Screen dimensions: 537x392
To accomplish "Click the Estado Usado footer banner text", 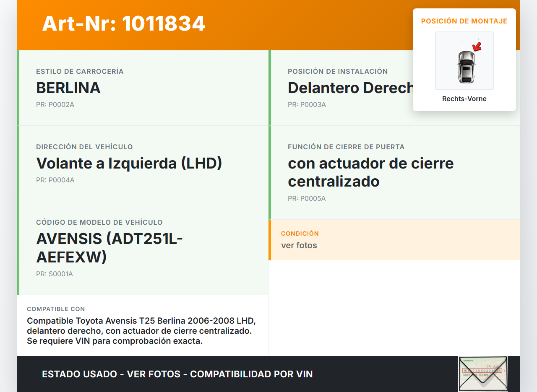I will pos(177,374).
